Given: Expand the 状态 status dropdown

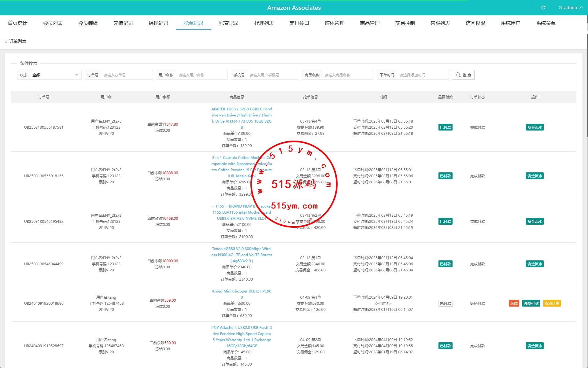Looking at the screenshot, I should pos(55,75).
